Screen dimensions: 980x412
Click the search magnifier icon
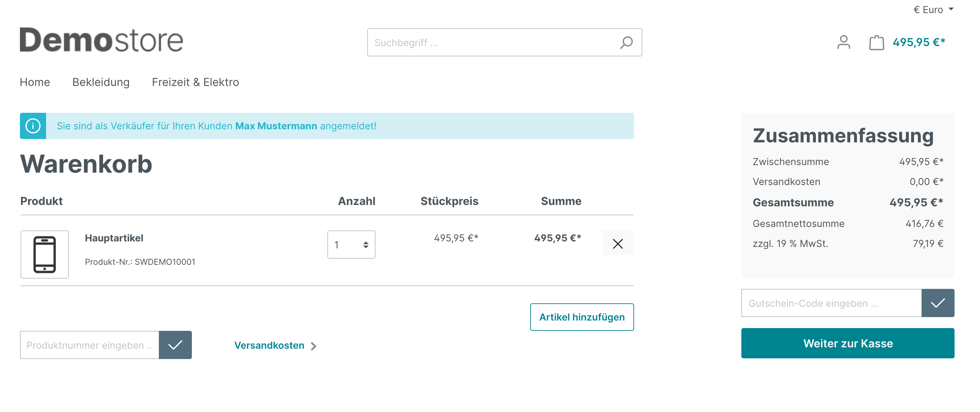[x=626, y=42]
